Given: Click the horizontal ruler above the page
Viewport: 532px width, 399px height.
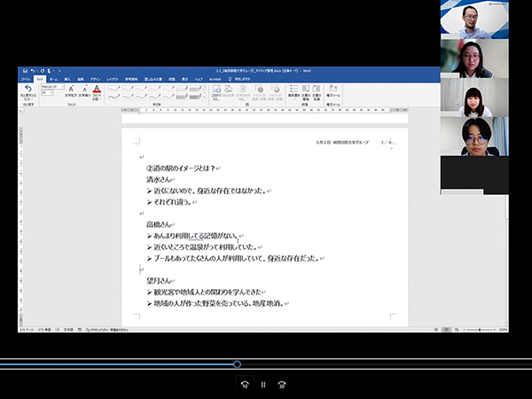Looking at the screenshot, I should point(264,110).
